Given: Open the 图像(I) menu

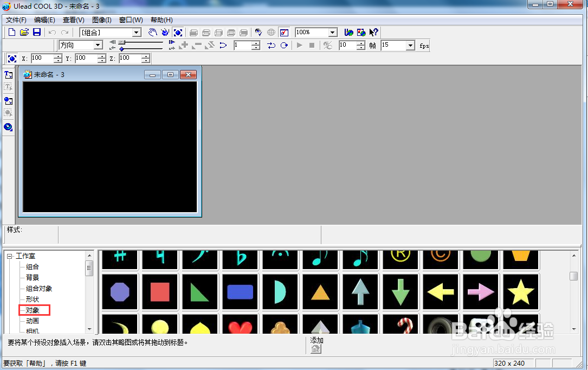Looking at the screenshot, I should 102,20.
